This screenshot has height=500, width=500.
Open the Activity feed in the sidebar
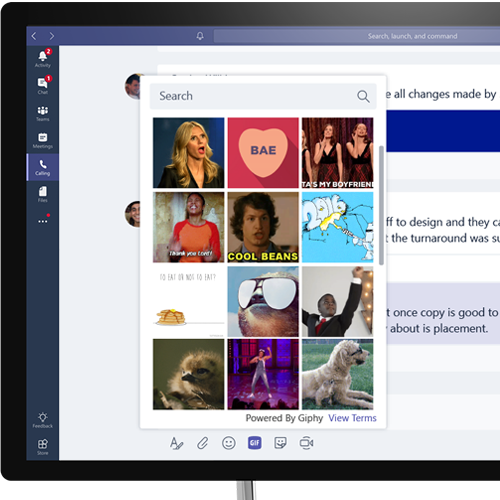pyautogui.click(x=43, y=59)
